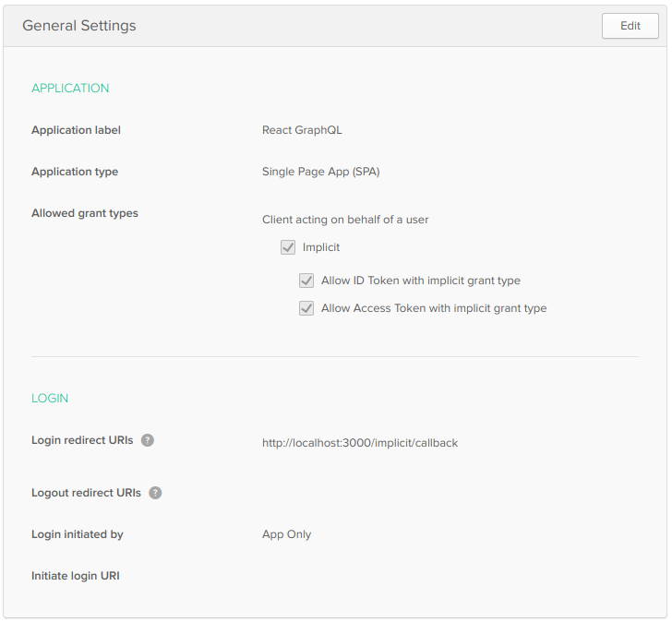
Task: Select the LOGIN section heading
Action: pyautogui.click(x=50, y=399)
